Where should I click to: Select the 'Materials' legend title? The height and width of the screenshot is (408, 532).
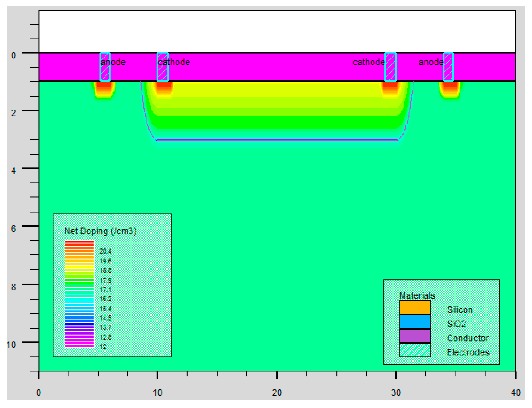[x=417, y=296]
